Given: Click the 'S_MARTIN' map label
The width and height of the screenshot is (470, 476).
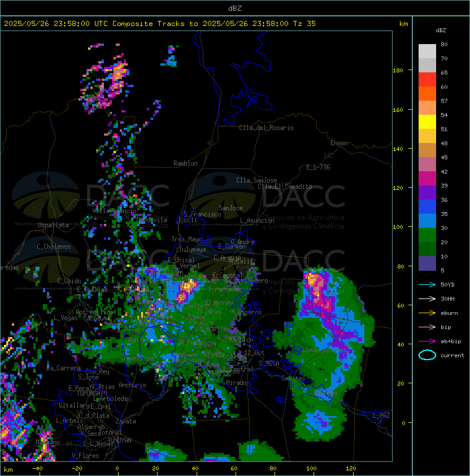Looking at the screenshot, I should (213, 329).
